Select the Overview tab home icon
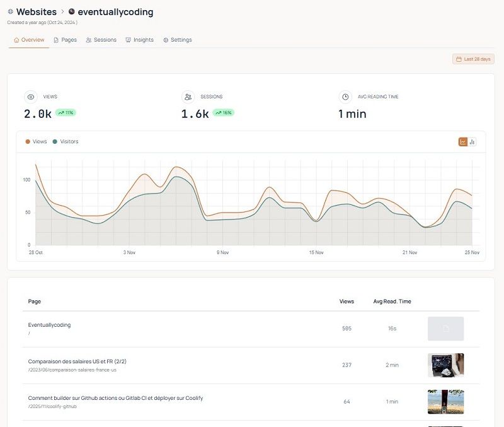 pyautogui.click(x=16, y=39)
